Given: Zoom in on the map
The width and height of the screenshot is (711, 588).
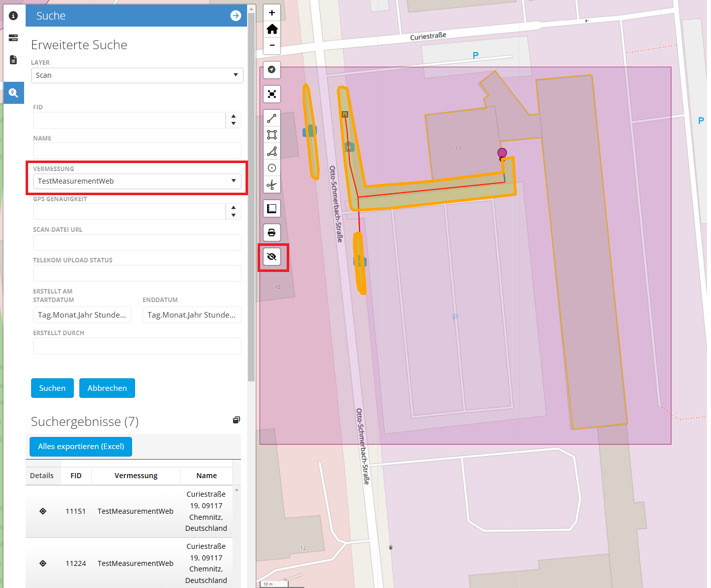Looking at the screenshot, I should [272, 13].
